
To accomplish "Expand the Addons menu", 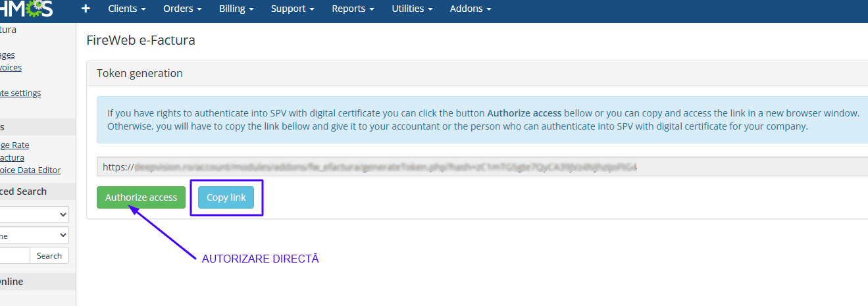I will 471,9.
